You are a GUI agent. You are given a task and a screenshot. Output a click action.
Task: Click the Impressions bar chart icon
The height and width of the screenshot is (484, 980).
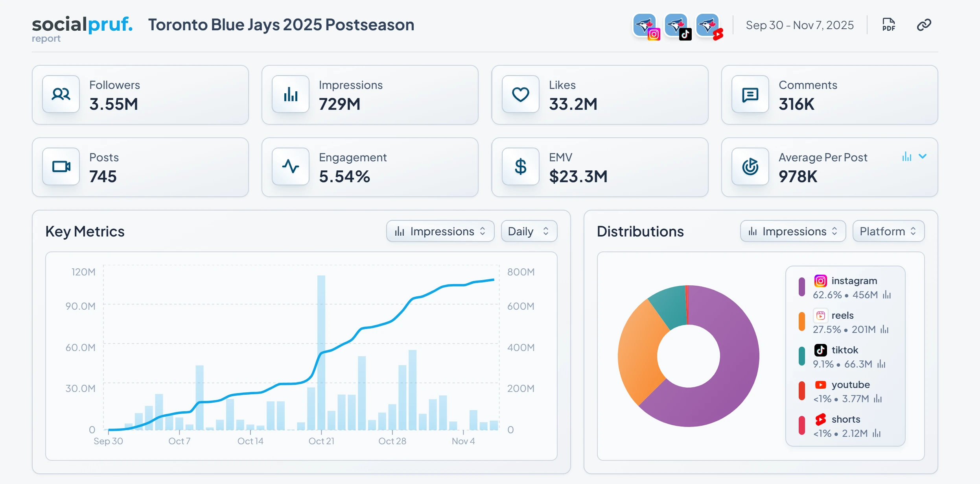click(291, 94)
